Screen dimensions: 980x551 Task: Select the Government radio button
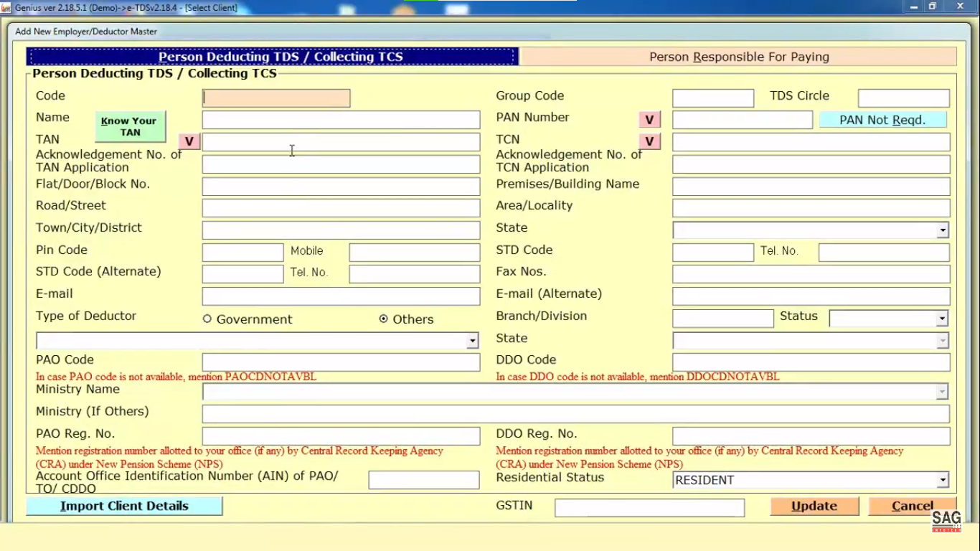click(x=207, y=319)
